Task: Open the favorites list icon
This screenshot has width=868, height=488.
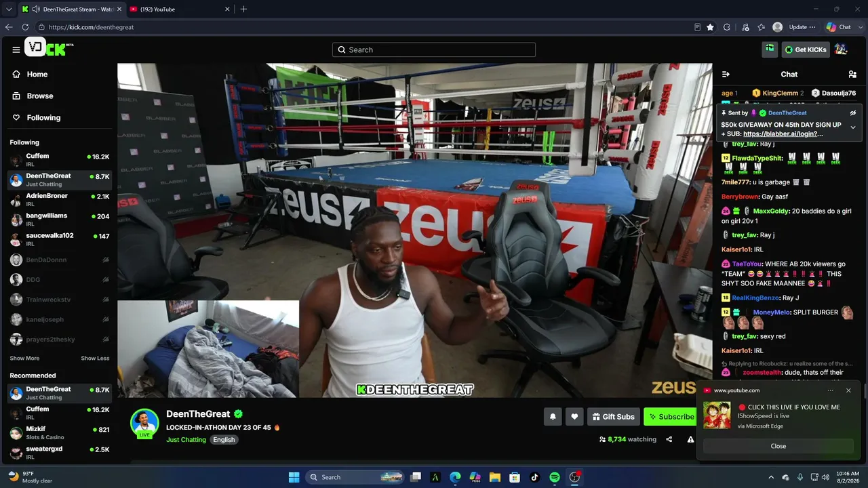Action: (762, 27)
